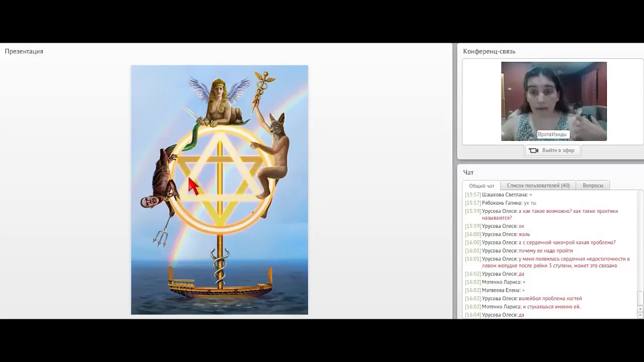The height and width of the screenshot is (362, 644).
Task: Click the chat scrollbar thumb
Action: 640,298
